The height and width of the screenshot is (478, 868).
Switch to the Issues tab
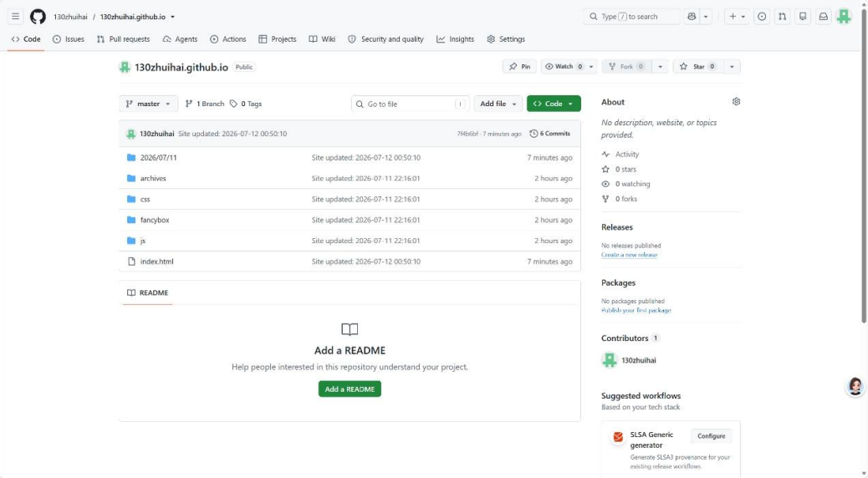(68, 39)
